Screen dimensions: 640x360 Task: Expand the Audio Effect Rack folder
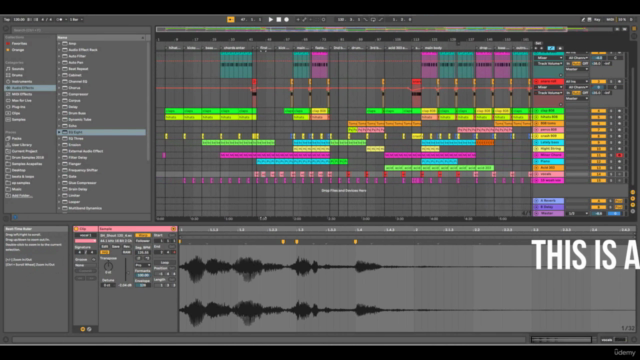click(59, 50)
